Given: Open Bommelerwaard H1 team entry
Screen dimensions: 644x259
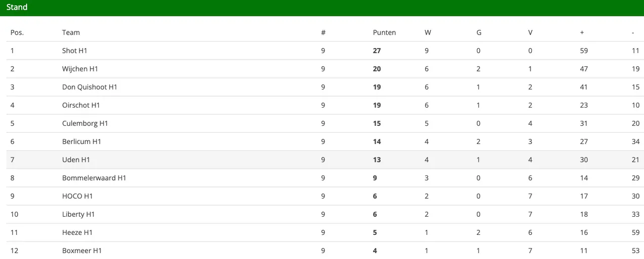Looking at the screenshot, I should pos(94,178).
